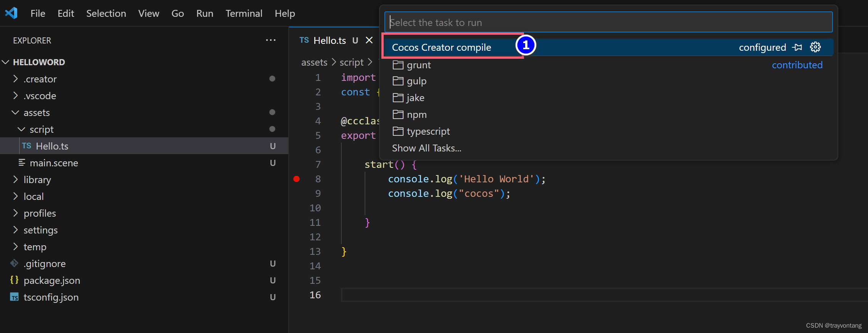Click line number 16 in the gutter
The image size is (868, 333).
(315, 295)
